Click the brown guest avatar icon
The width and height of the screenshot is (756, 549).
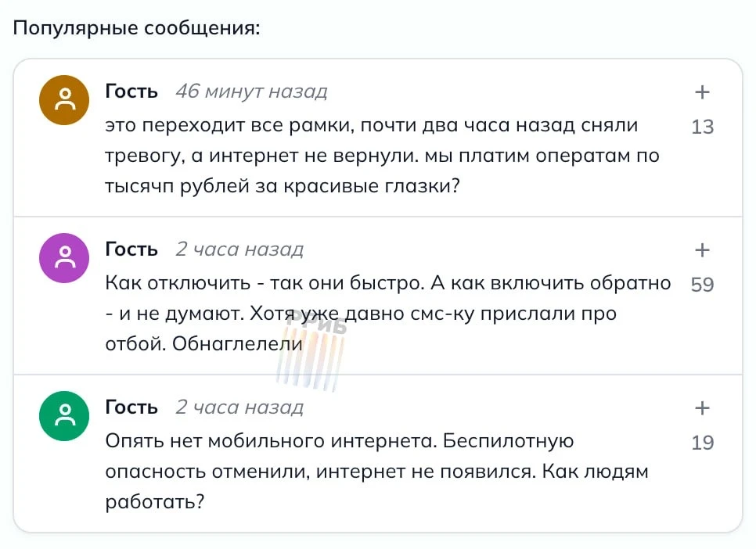[64, 100]
